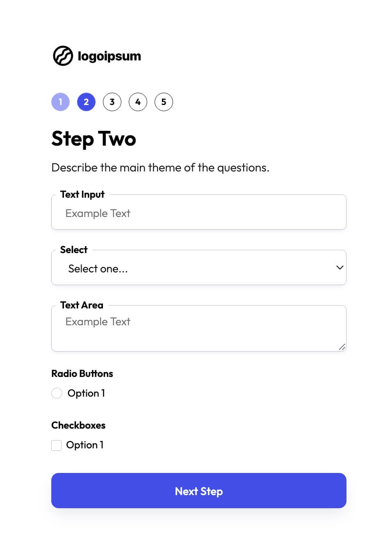Click the Step Two heading
The width and height of the screenshot is (392, 548).
click(x=93, y=139)
